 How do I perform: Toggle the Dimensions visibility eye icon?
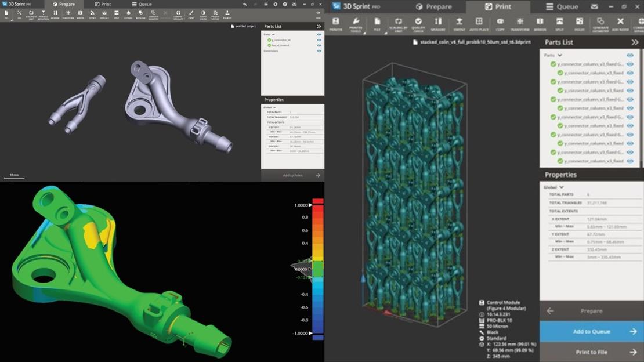click(x=319, y=51)
